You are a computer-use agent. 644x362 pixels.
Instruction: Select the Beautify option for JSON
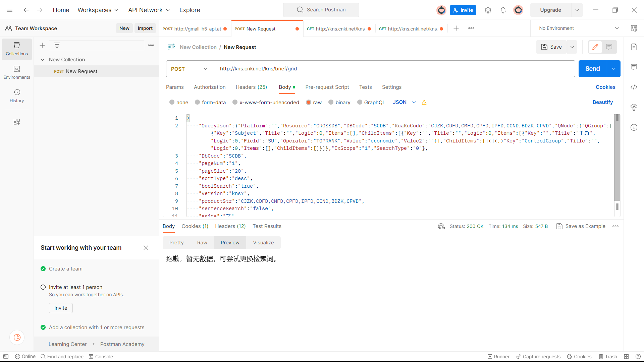point(602,102)
